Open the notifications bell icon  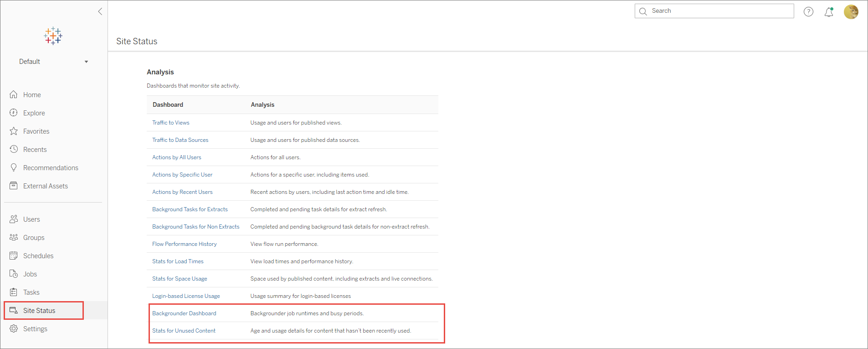(x=829, y=12)
